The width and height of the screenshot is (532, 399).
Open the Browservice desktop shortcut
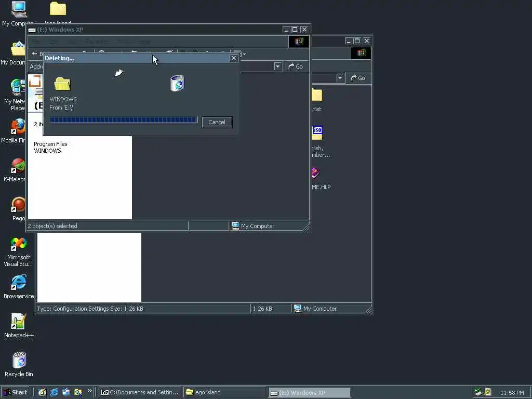(18, 283)
